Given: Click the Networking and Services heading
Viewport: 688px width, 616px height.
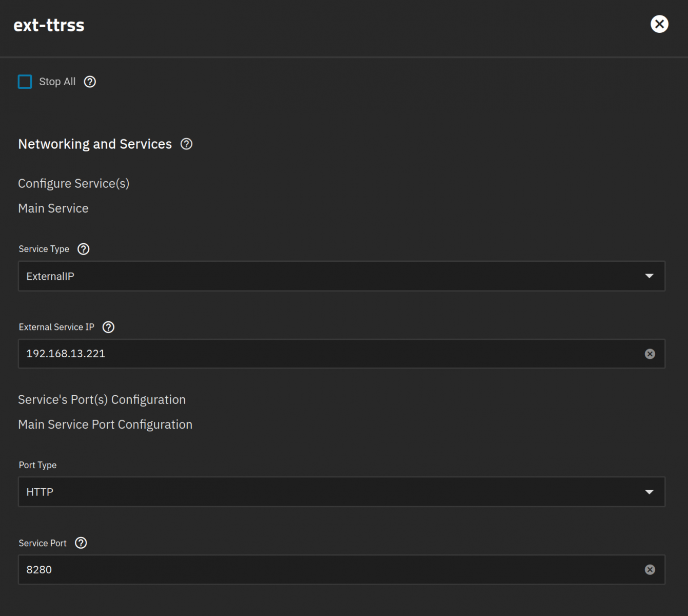Looking at the screenshot, I should pos(95,144).
